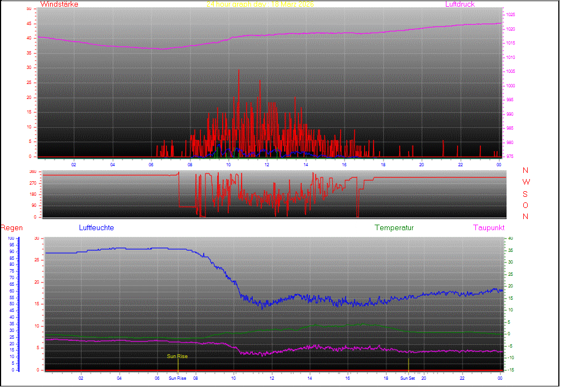The width and height of the screenshot is (570, 392).
Task: Click the 100 tick on blue humidity axis
Action: [12, 239]
